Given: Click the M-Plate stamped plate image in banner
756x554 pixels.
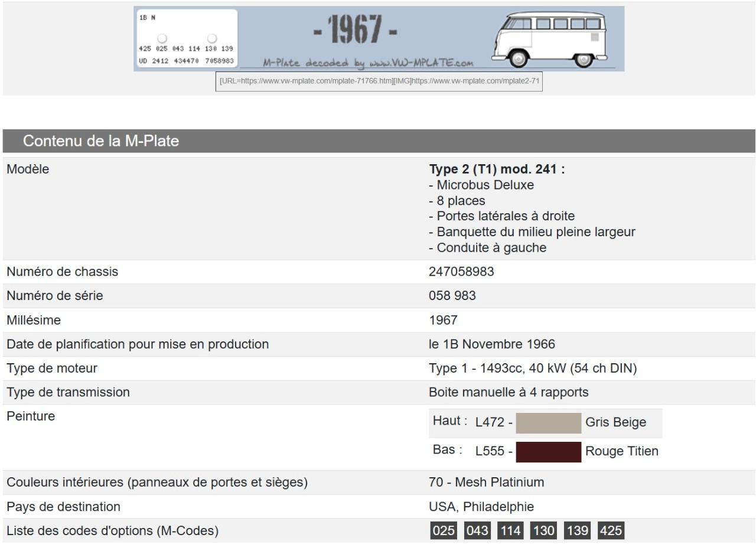Looking at the screenshot, I should [x=185, y=39].
